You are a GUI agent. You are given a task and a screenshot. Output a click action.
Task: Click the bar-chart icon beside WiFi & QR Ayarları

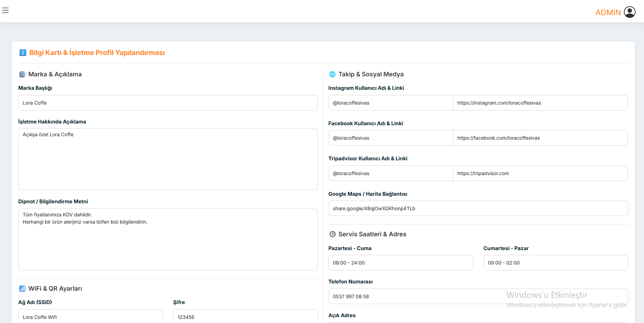(x=22, y=289)
